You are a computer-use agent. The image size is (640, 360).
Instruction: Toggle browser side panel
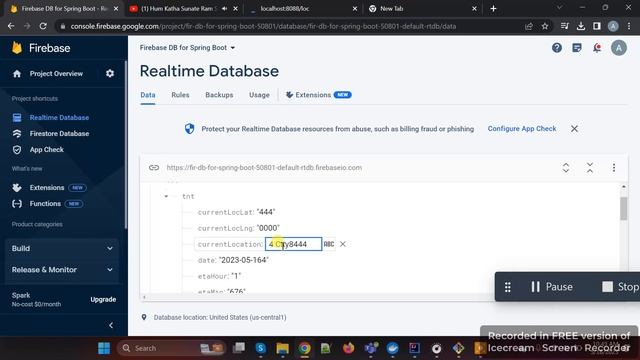pyautogui.click(x=596, y=26)
